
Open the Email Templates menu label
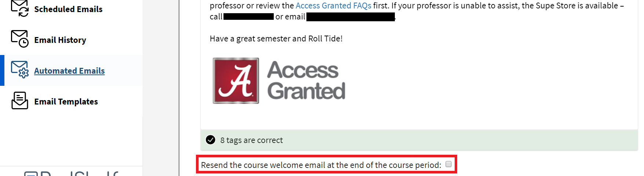point(66,102)
